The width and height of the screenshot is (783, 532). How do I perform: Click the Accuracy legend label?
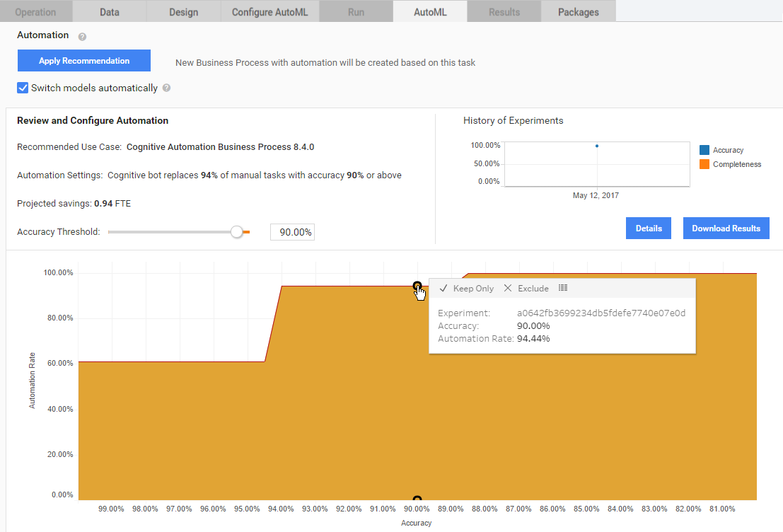coord(728,150)
